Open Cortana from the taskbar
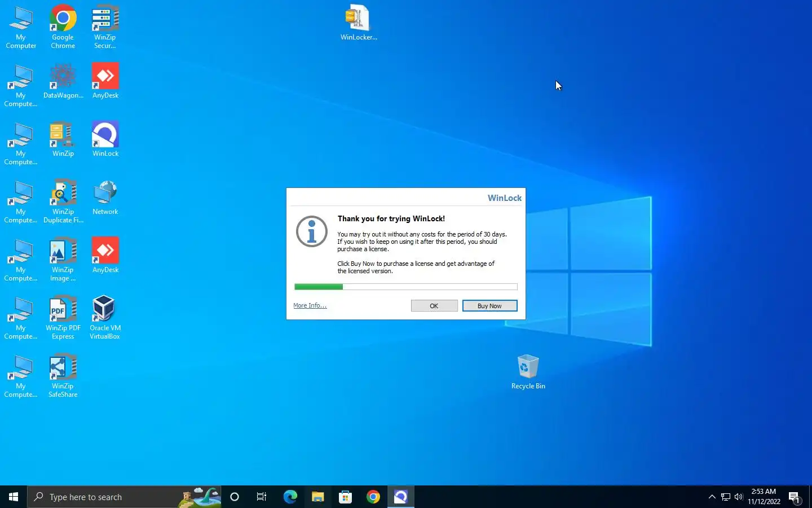 pos(235,497)
